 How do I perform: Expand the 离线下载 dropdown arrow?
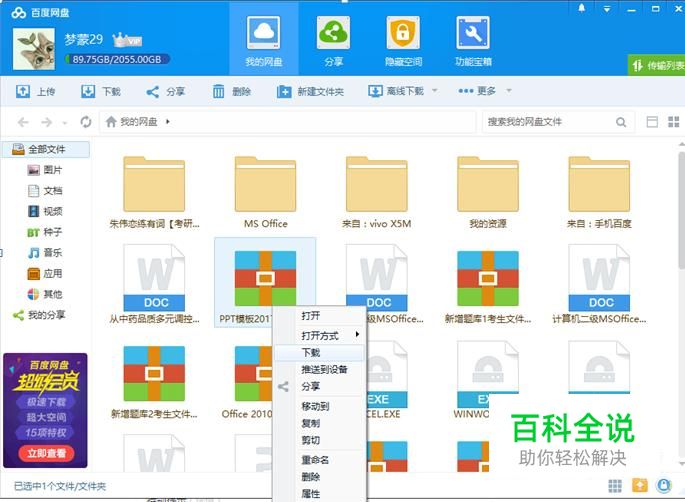pyautogui.click(x=435, y=91)
